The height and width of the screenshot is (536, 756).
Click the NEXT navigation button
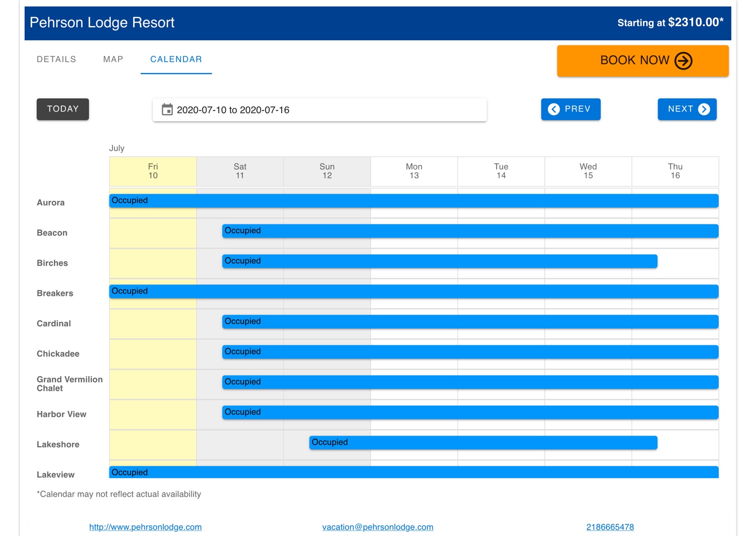pos(686,109)
